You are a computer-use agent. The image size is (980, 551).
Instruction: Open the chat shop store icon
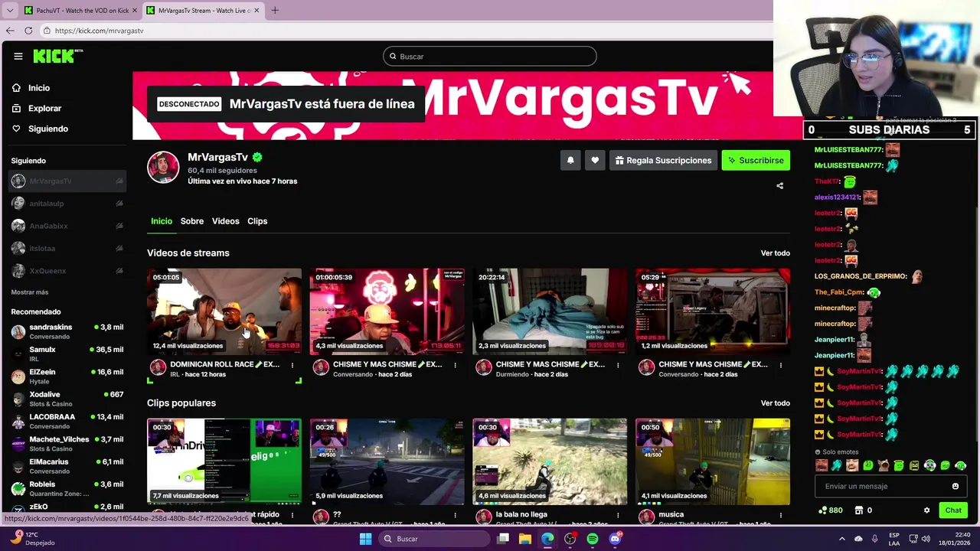pos(859,510)
